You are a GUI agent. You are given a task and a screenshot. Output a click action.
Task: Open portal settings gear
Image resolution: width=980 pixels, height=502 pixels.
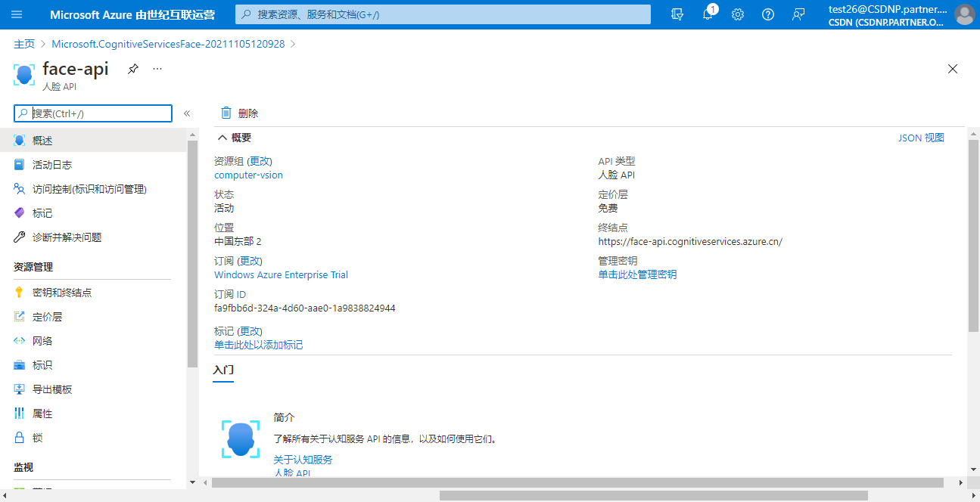point(738,14)
